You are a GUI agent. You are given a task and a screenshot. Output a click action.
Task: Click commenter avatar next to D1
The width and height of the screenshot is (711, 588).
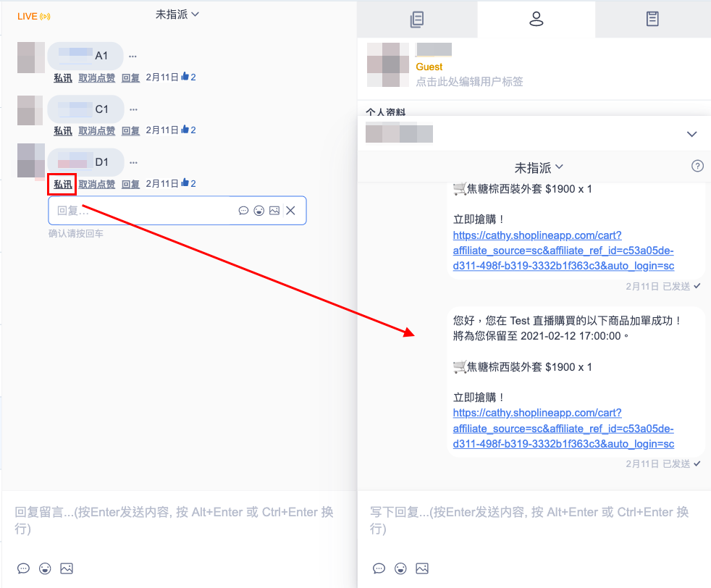click(31, 161)
